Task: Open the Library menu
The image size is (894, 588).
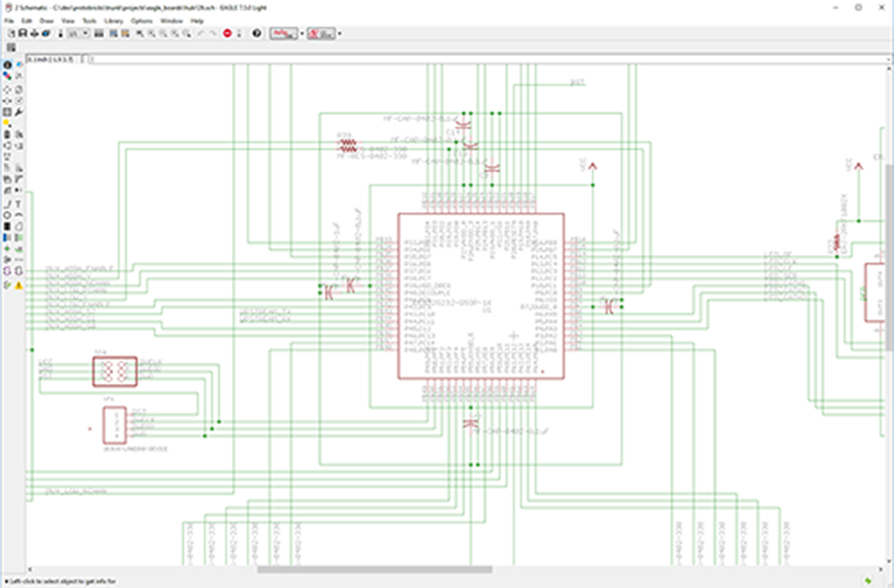Action: 113,21
